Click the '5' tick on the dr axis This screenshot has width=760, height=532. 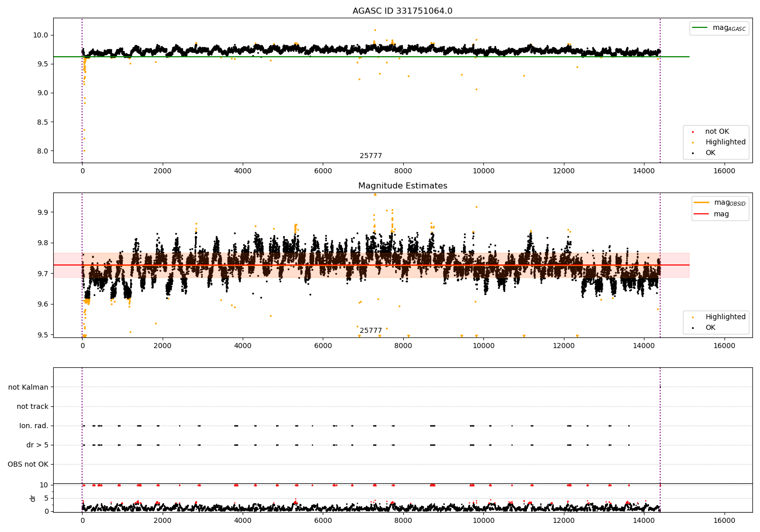click(x=46, y=498)
